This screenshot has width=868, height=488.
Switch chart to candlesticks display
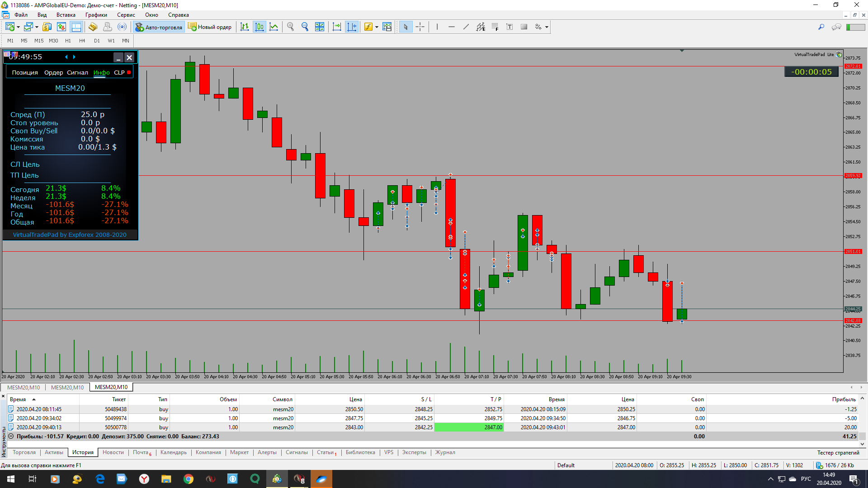pyautogui.click(x=259, y=27)
